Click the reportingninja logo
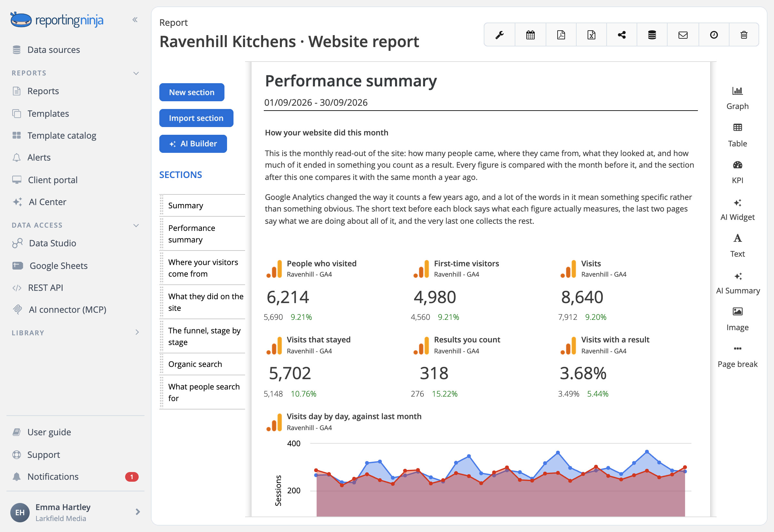Screen dimensions: 774x532 (57, 20)
